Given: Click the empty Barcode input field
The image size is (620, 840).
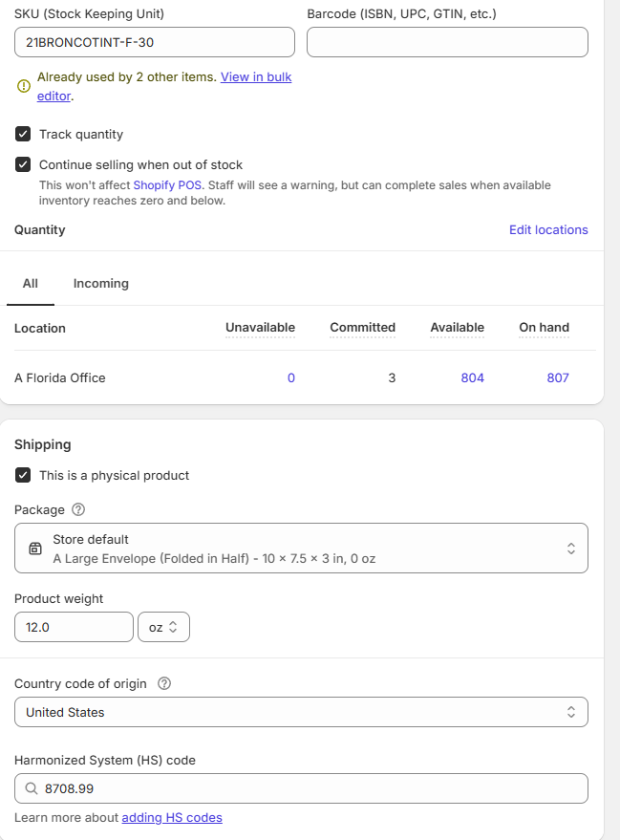Looking at the screenshot, I should (x=447, y=42).
